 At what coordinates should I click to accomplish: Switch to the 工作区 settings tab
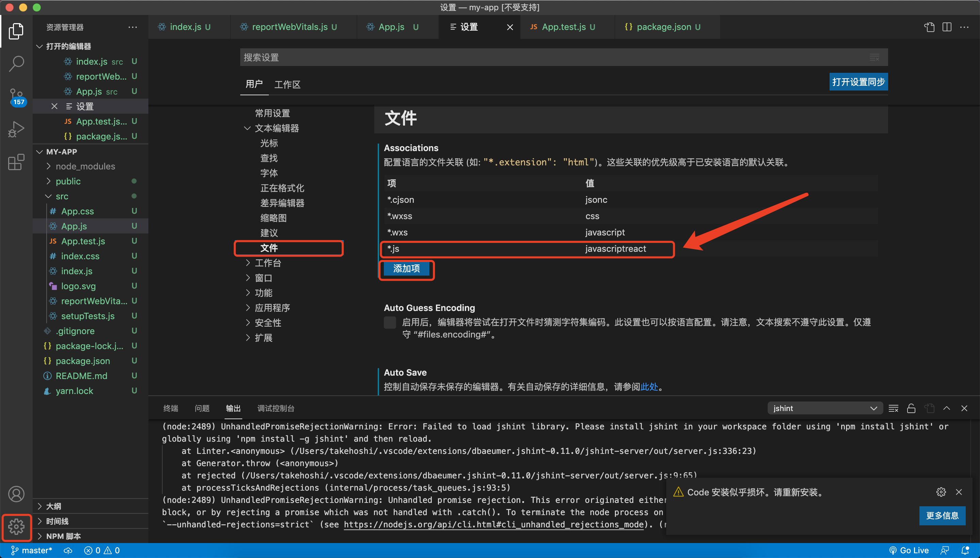[x=288, y=84]
